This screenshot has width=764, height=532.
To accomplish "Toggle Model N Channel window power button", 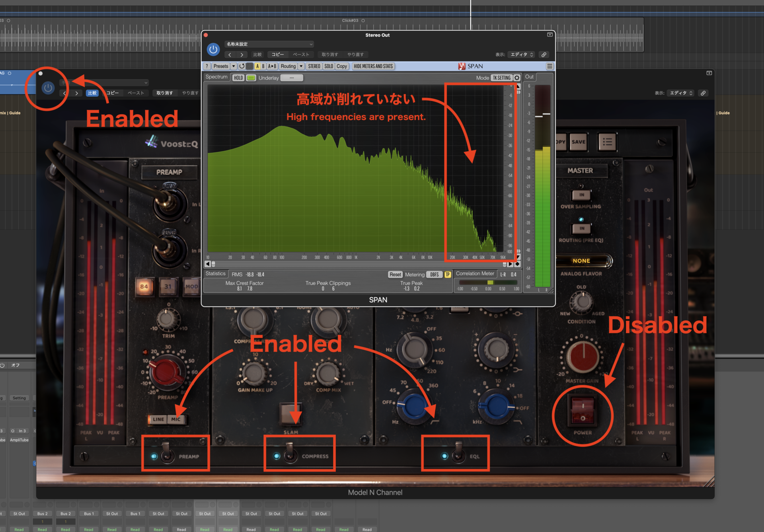I will pos(48,88).
